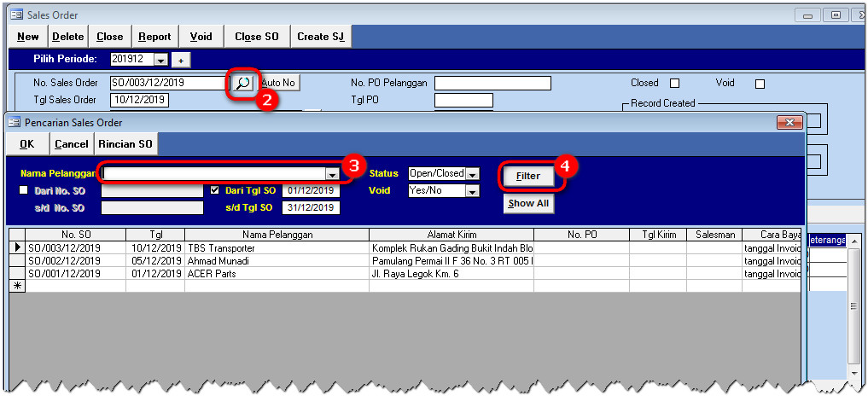
Task: Click the Sales Order window title icon
Action: click(16, 15)
